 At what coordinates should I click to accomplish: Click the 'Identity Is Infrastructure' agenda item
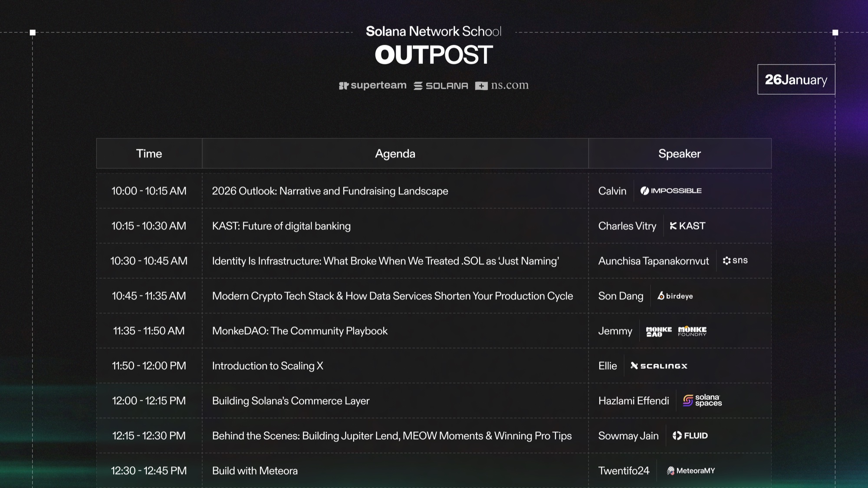pos(385,261)
